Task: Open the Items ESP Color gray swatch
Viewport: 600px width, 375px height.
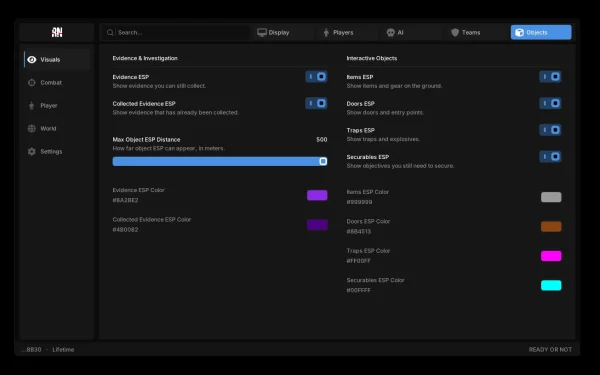Action: coord(551,197)
